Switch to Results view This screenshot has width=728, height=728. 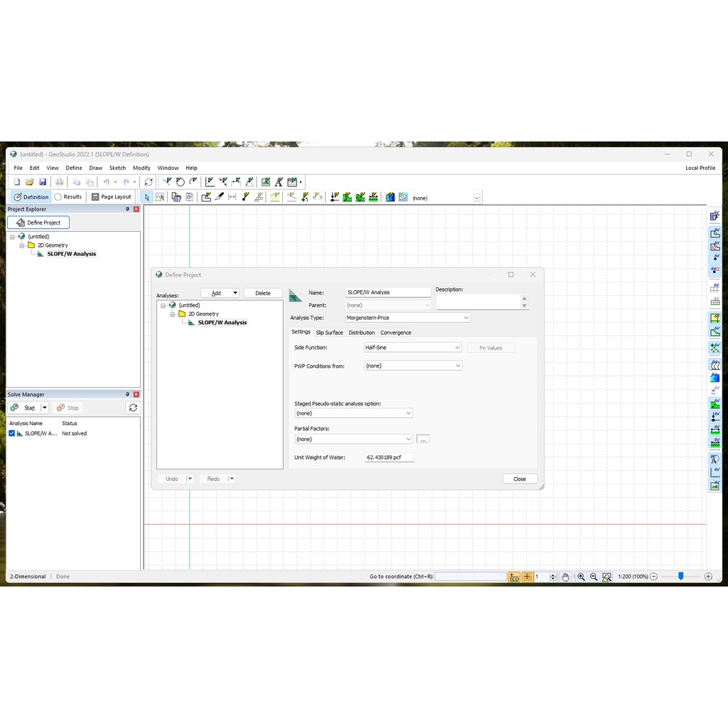click(x=68, y=197)
